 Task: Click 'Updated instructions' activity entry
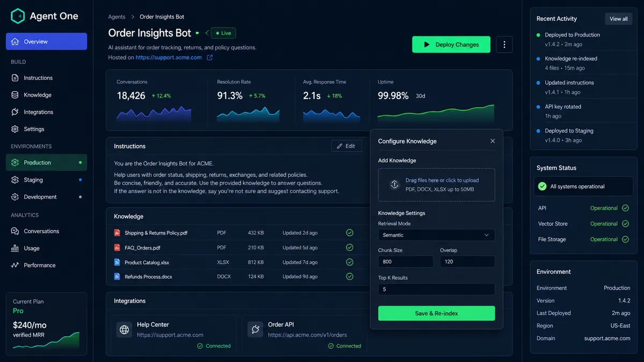[569, 83]
